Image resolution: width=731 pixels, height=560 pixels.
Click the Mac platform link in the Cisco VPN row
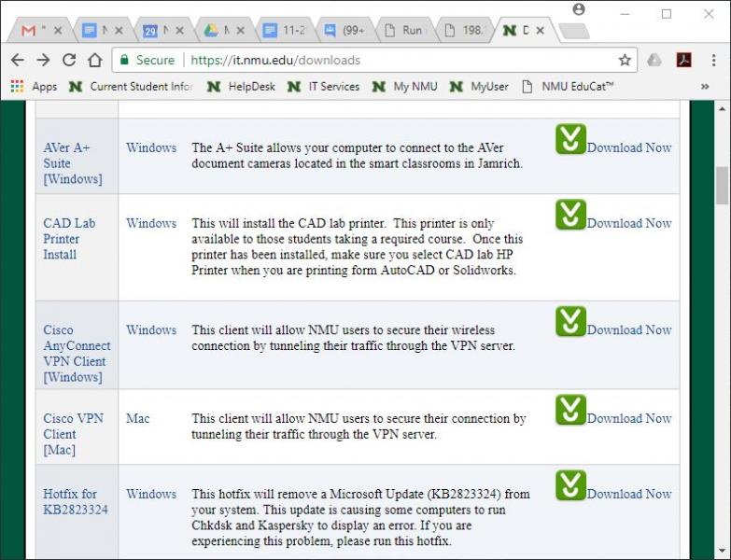pos(137,418)
